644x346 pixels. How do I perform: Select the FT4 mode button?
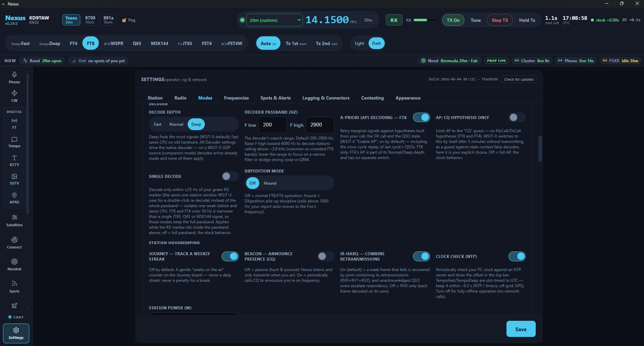pos(73,43)
